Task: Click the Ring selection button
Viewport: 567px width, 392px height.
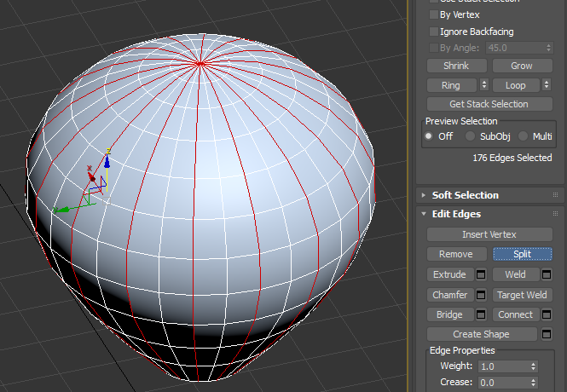Action: (x=452, y=85)
